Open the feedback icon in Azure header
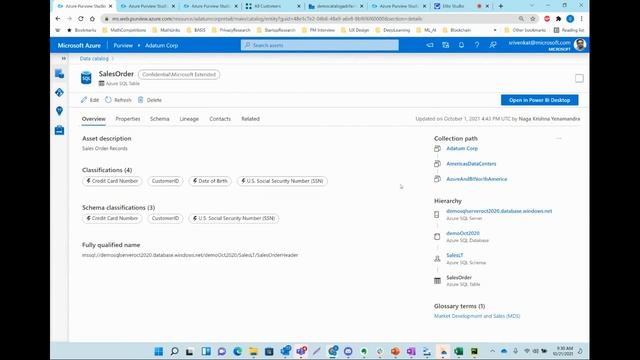 pos(493,45)
